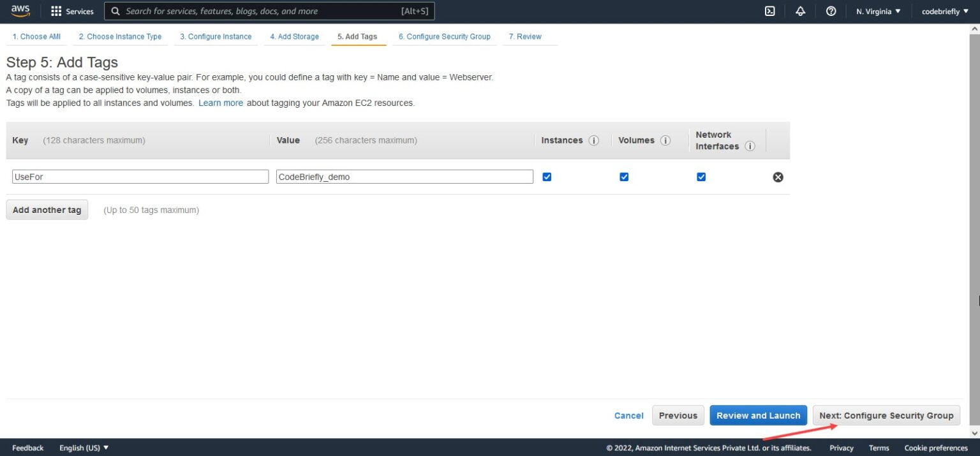Click the AWS logo to go home
Viewport: 980px width, 456px height.
[x=20, y=10]
